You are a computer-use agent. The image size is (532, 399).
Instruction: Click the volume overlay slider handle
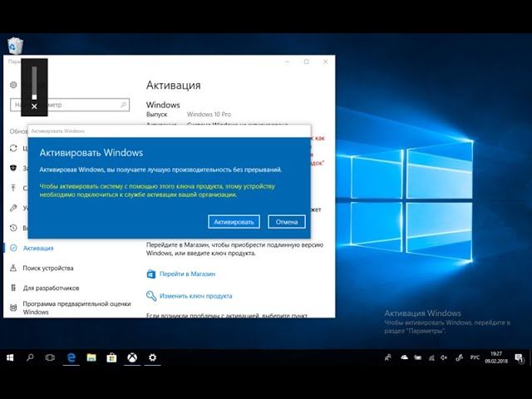[34, 97]
